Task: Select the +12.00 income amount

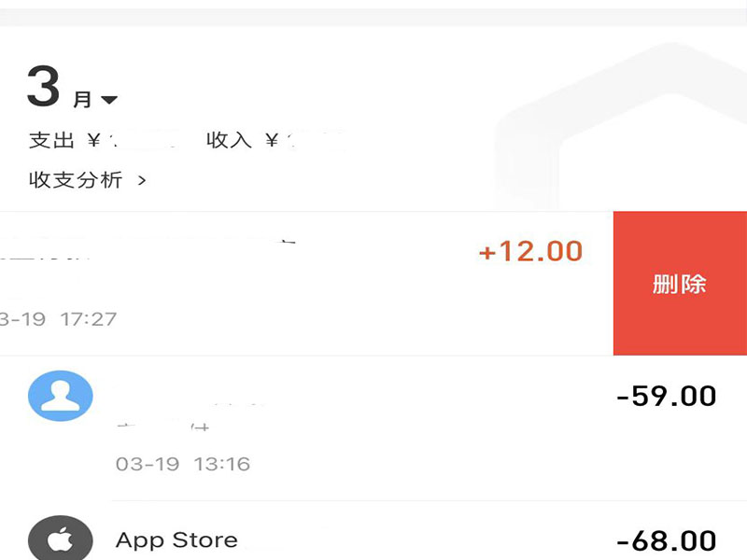Action: tap(529, 252)
